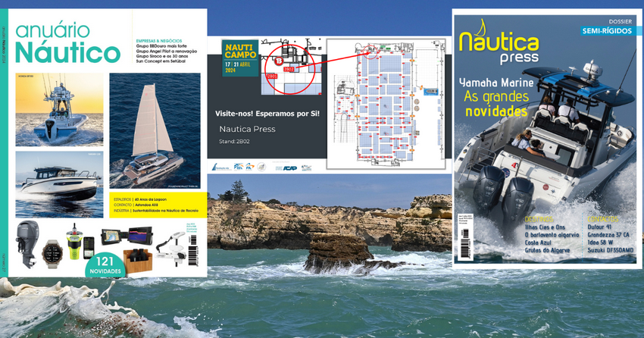Select 'O barlavento algarvio' destination

tap(552, 235)
